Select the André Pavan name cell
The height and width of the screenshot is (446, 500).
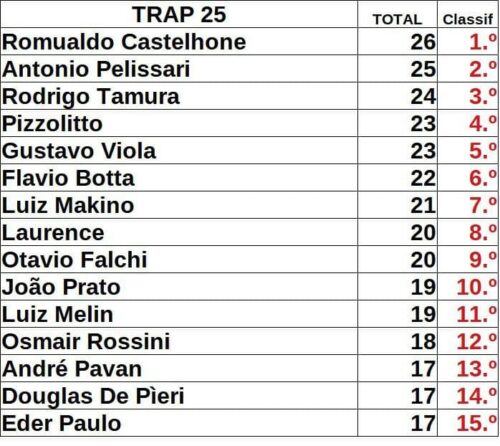pyautogui.click(x=179, y=369)
